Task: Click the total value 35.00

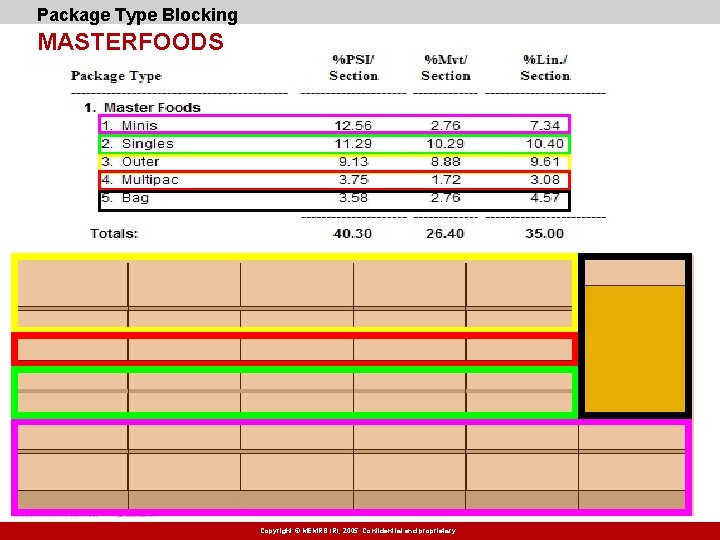Action: (x=545, y=234)
